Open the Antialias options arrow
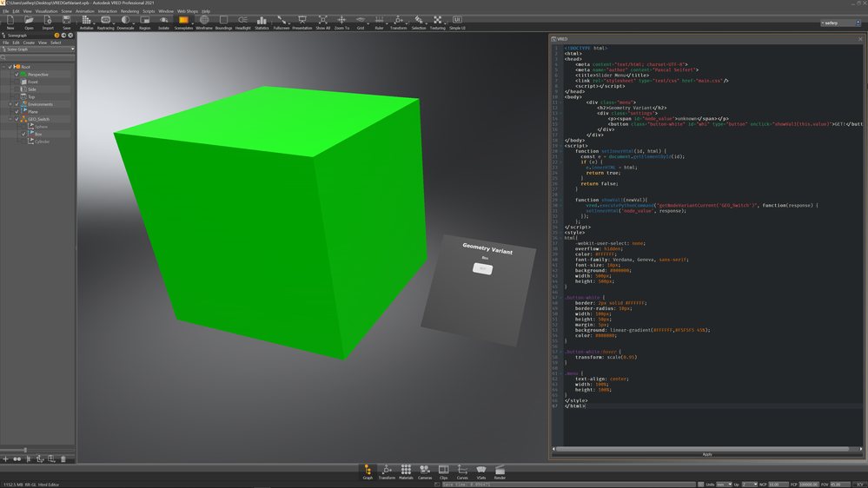 coord(94,23)
